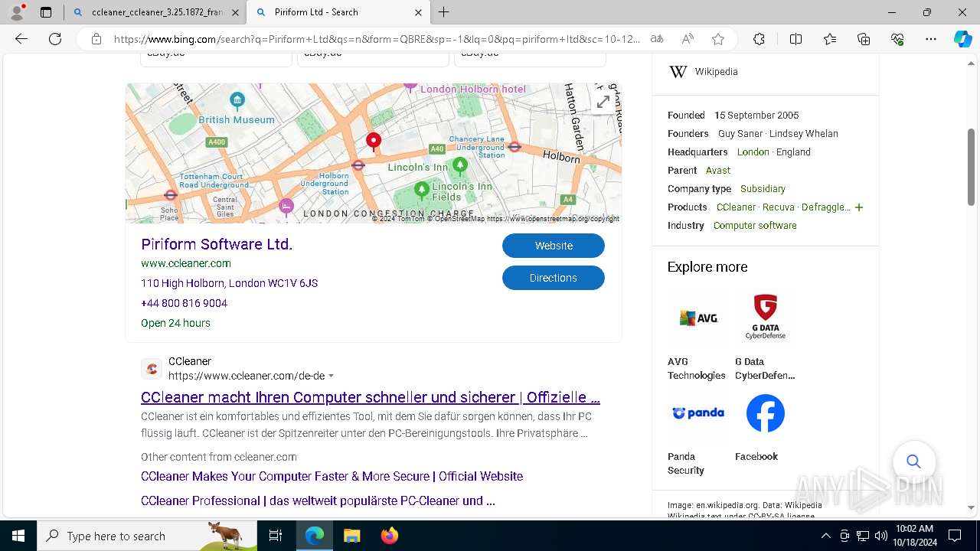The image size is (980, 551).
Task: Open www.ccleaner.com link
Action: [186, 263]
